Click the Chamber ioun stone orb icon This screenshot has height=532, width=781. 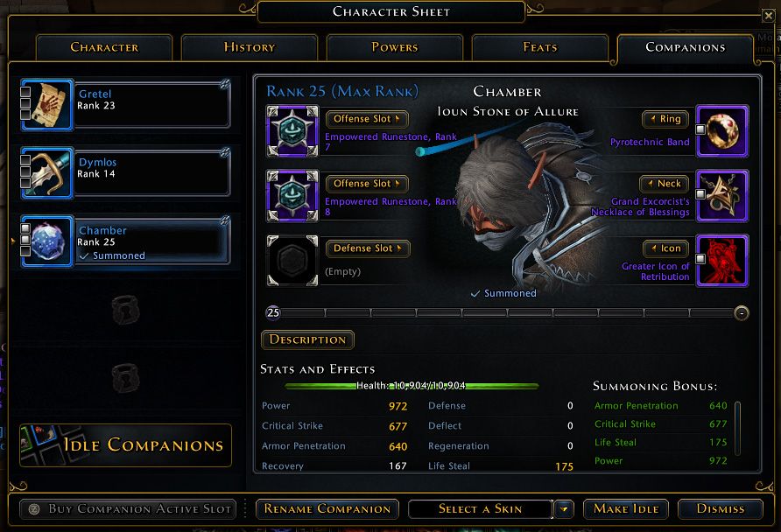click(x=48, y=241)
